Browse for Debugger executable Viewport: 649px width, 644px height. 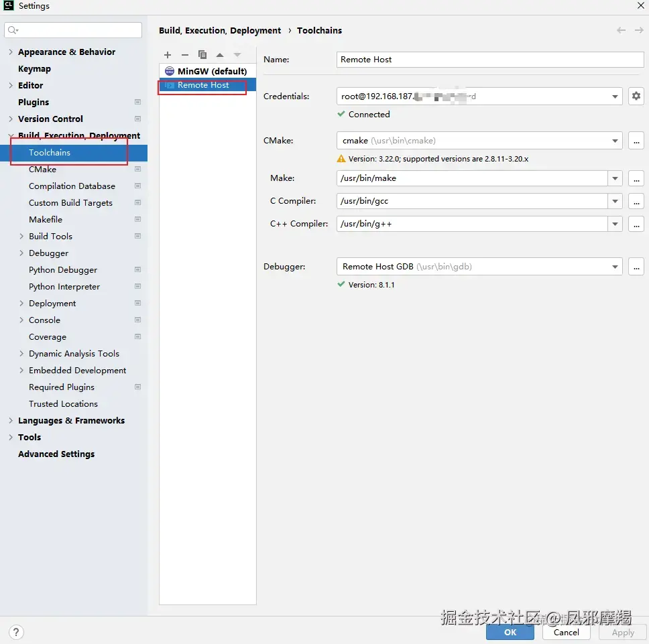coord(636,267)
